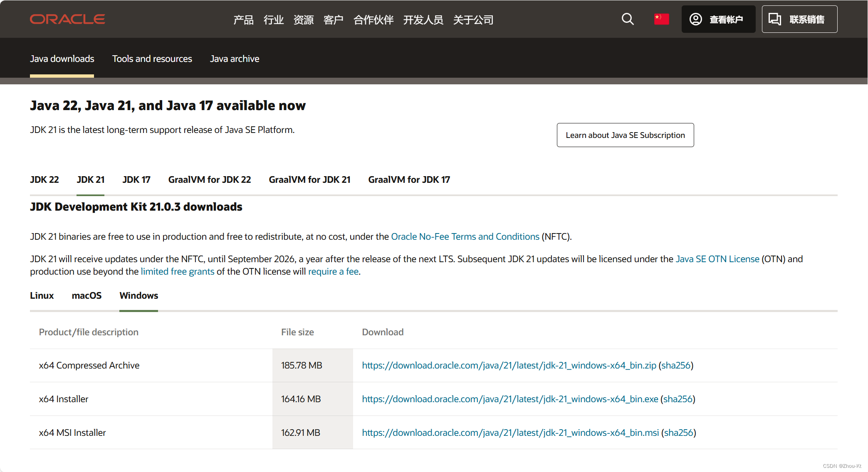Open the Java SE OTN License link
The width and height of the screenshot is (868, 472).
(x=717, y=259)
